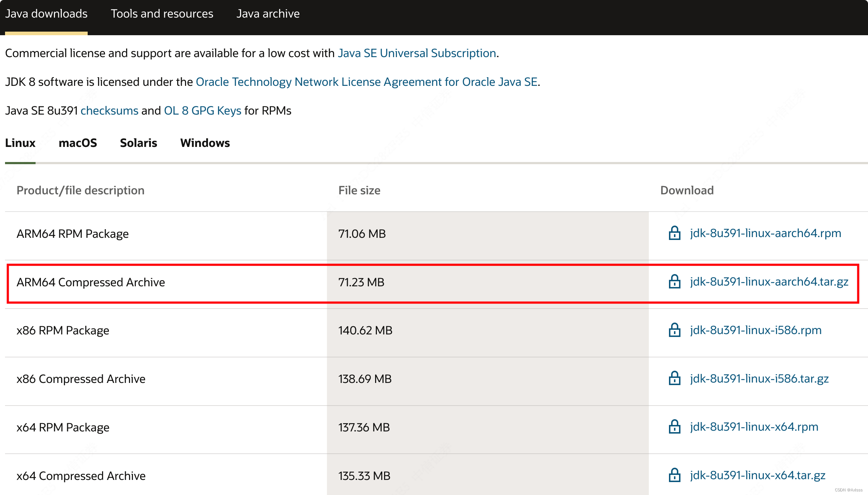Click lock icon beside jdk-8u391-linux-x64.tar.gz
The width and height of the screenshot is (868, 495).
pyautogui.click(x=674, y=475)
